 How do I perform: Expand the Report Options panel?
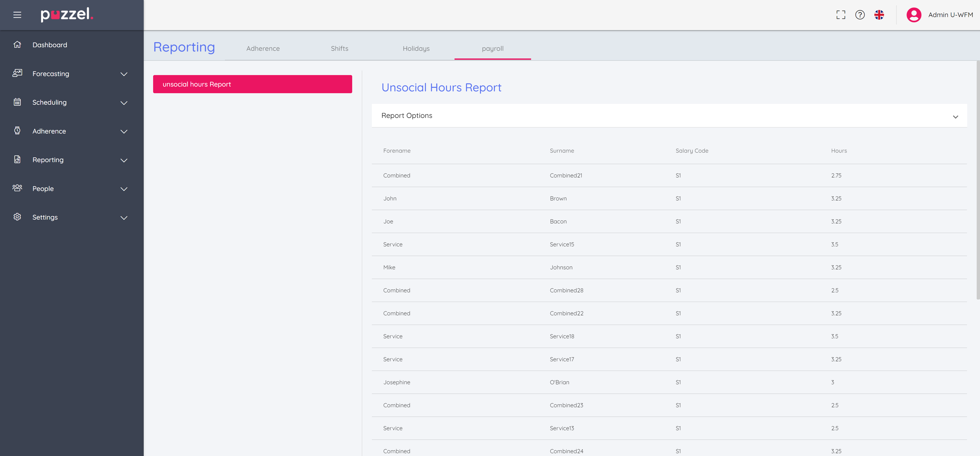[x=955, y=116]
